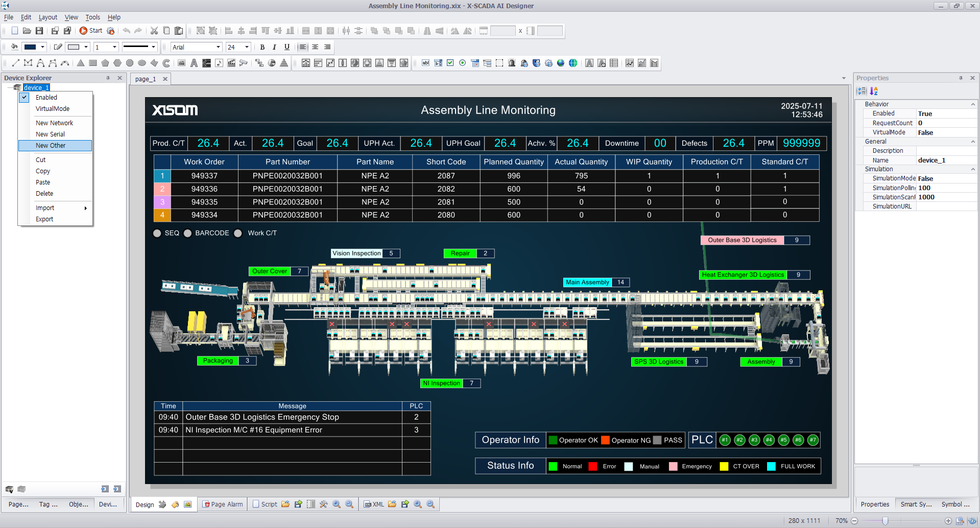
Task: Open the File menu
Action: [x=9, y=17]
